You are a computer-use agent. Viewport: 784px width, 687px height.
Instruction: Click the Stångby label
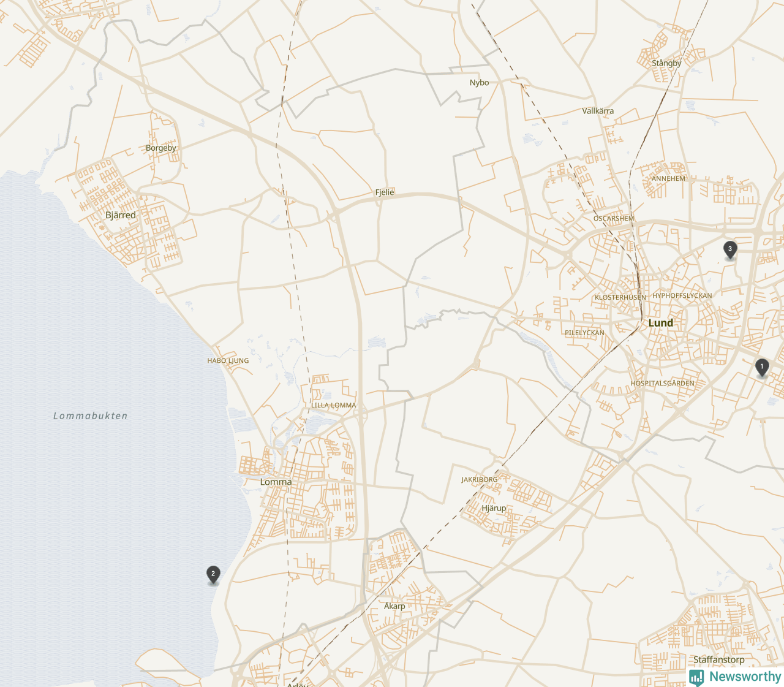(x=666, y=63)
